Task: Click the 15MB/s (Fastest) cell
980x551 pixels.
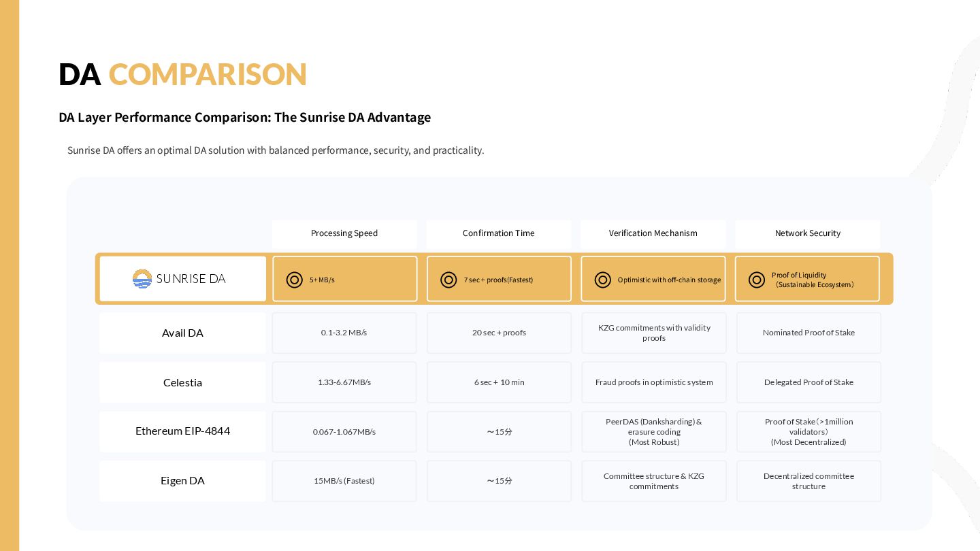Action: pos(344,481)
